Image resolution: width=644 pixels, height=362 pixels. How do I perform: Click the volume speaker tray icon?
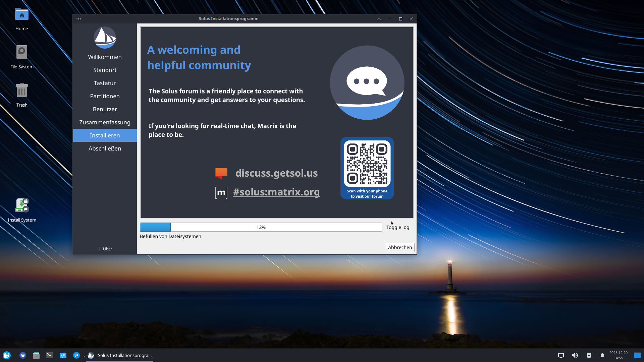[x=575, y=355]
